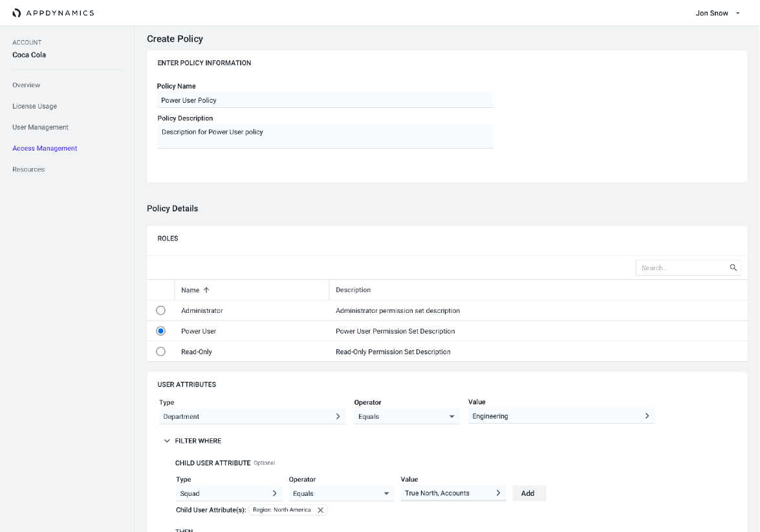Click the Policy Name field
This screenshot has width=760, height=532.
325,100
